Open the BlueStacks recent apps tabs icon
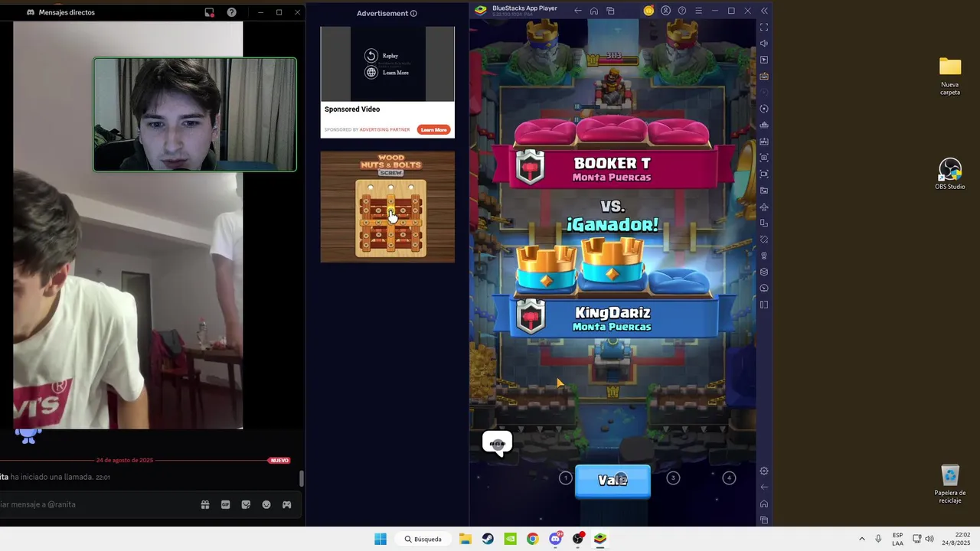This screenshot has height=551, width=980. click(610, 11)
